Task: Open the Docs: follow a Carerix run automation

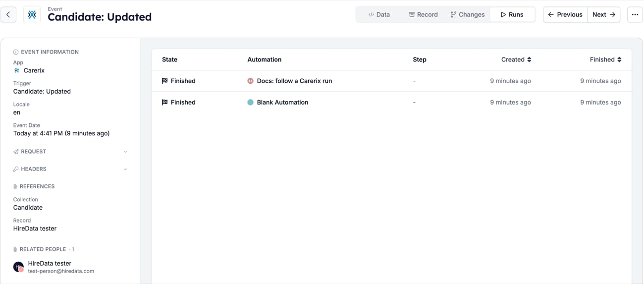Action: click(x=294, y=81)
